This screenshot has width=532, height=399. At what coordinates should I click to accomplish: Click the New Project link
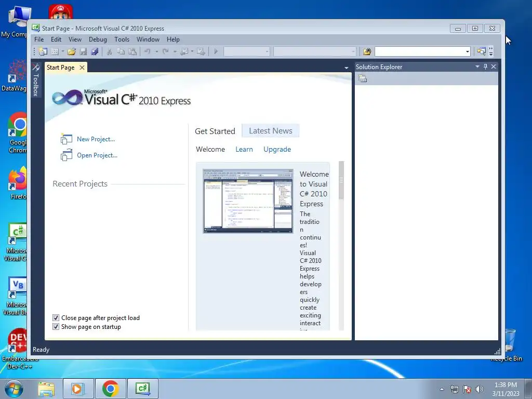(x=96, y=139)
